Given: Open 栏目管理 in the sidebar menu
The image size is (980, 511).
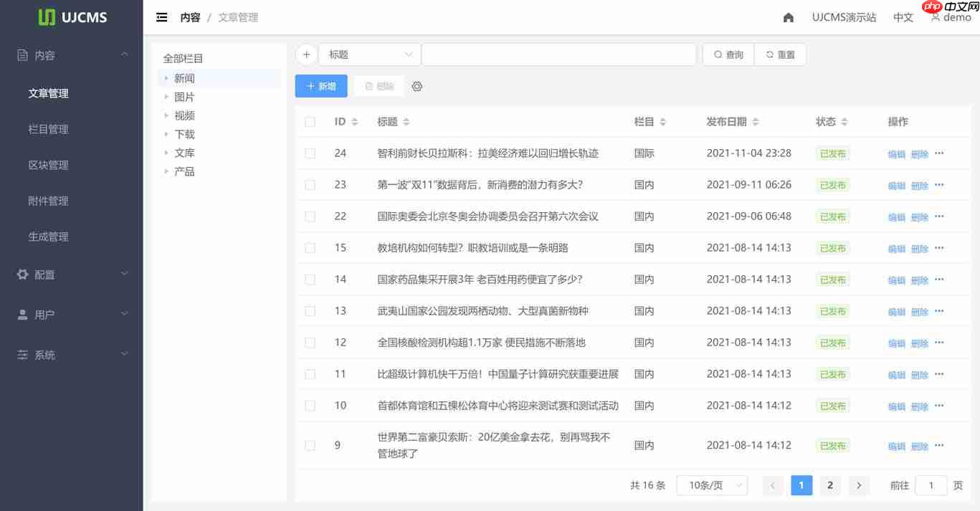Looking at the screenshot, I should pos(48,129).
